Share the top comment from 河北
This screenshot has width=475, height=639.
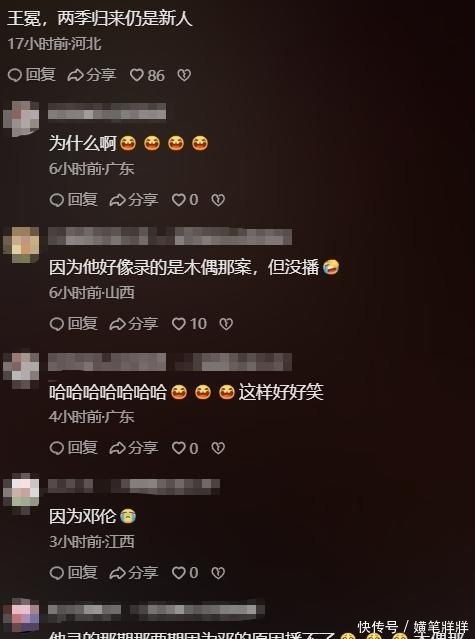click(92, 75)
